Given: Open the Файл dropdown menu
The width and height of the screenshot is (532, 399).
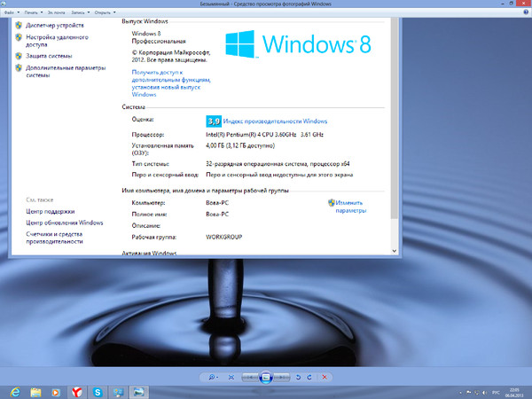Looking at the screenshot, I should (10, 14).
